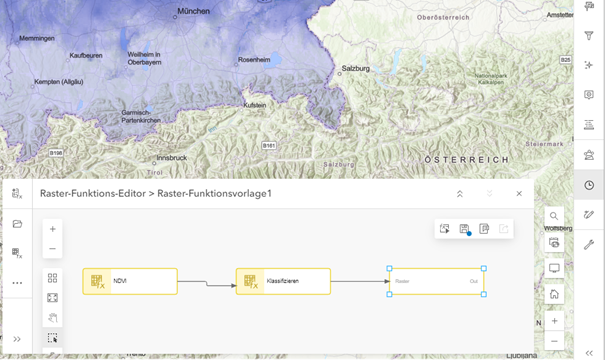
Task: Open the effects sparkle icon in right sidebar
Action: coord(589,65)
